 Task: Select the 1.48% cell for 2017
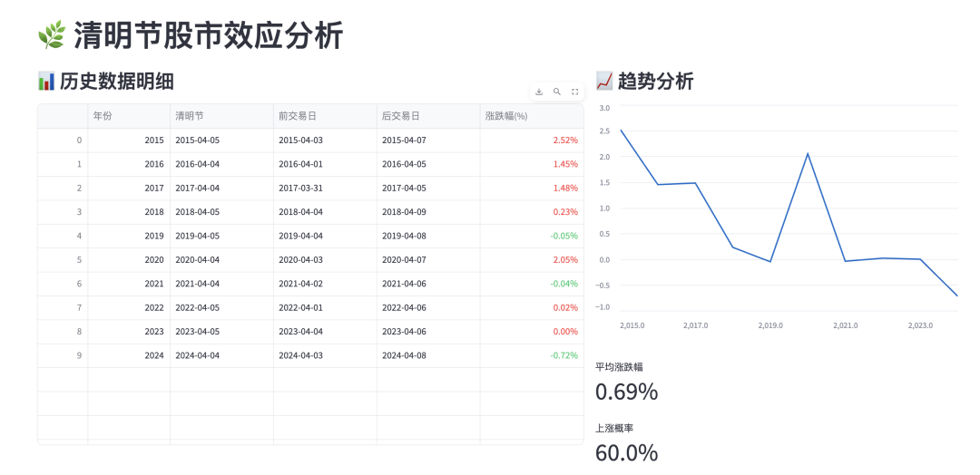click(532, 188)
